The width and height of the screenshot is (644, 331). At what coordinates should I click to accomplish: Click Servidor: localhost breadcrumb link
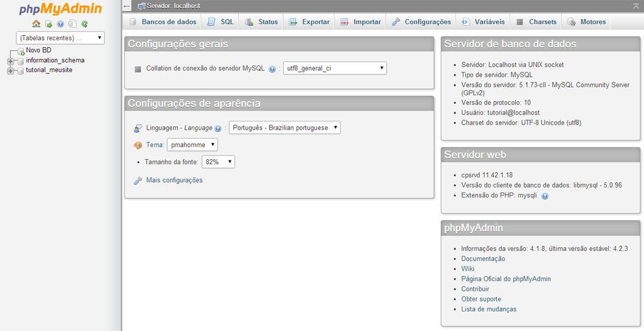pos(174,6)
